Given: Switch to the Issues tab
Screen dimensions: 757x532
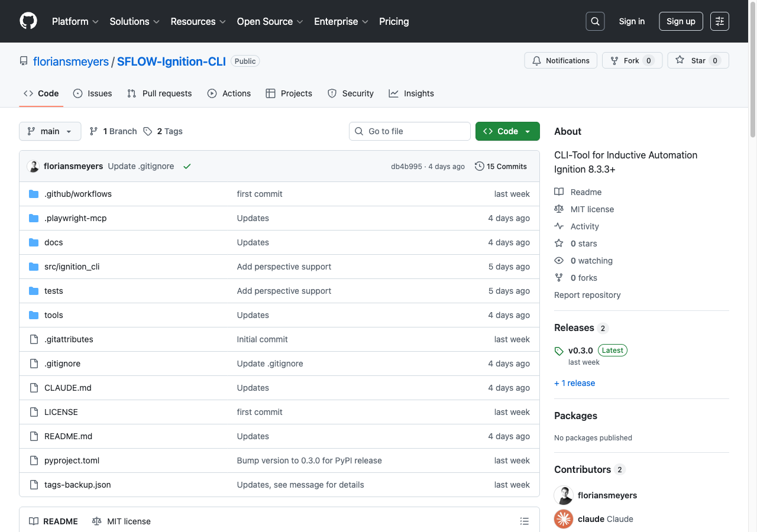Looking at the screenshot, I should click(x=92, y=93).
